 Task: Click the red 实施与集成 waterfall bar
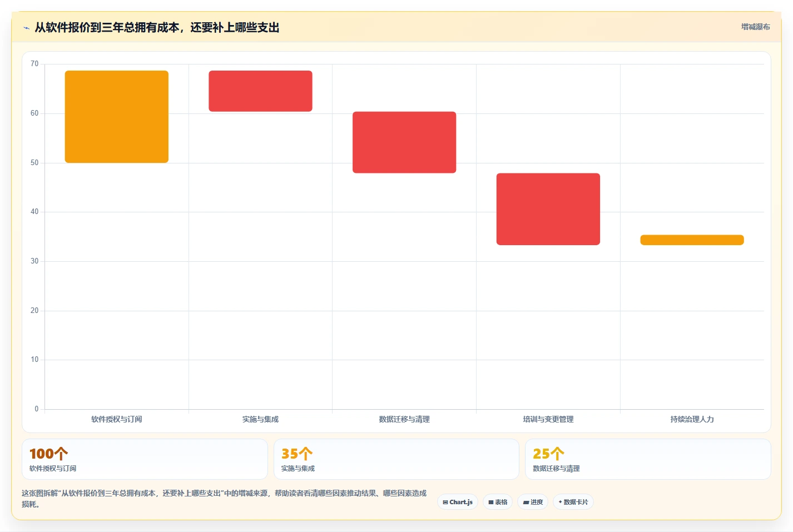(x=260, y=91)
